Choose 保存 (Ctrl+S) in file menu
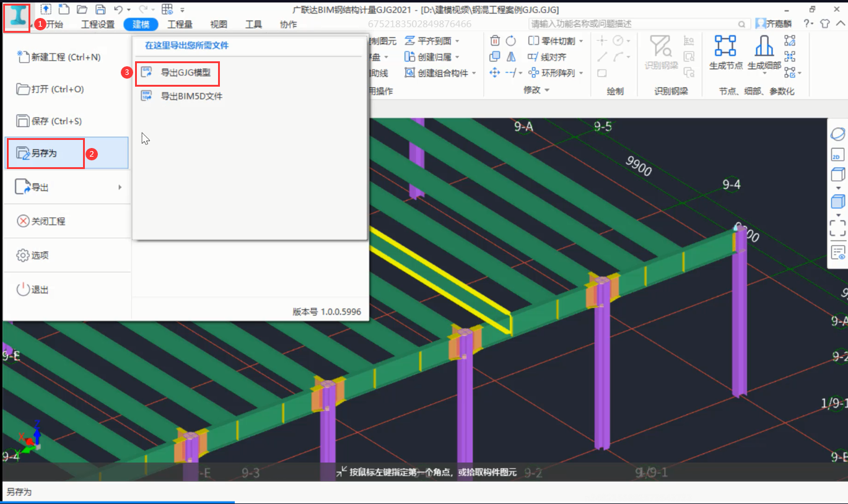This screenshot has height=504, width=848. point(67,121)
